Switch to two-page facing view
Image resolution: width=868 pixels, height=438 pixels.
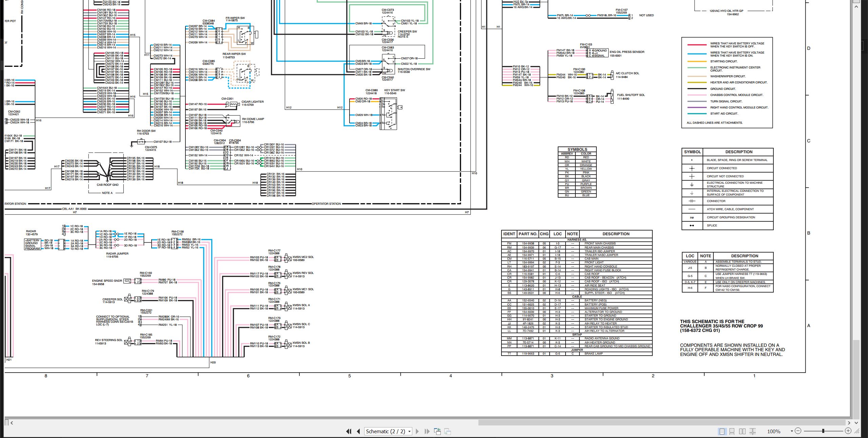coord(742,431)
